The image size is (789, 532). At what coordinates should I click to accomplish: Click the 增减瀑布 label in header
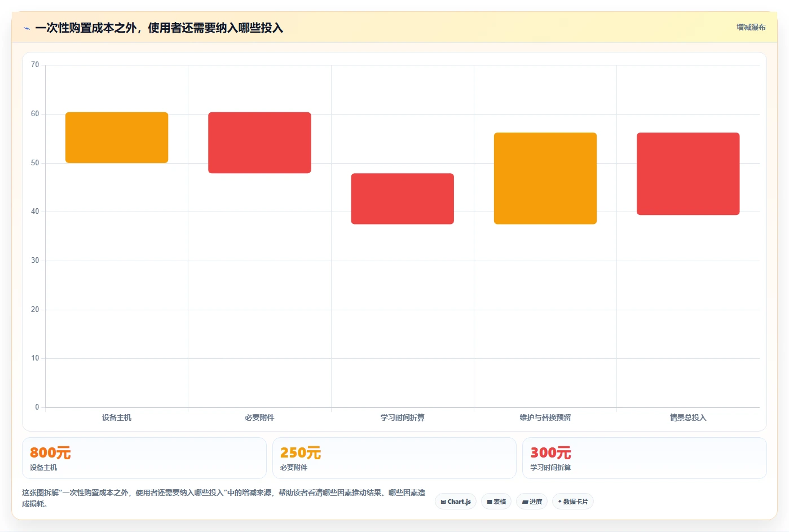pyautogui.click(x=751, y=27)
